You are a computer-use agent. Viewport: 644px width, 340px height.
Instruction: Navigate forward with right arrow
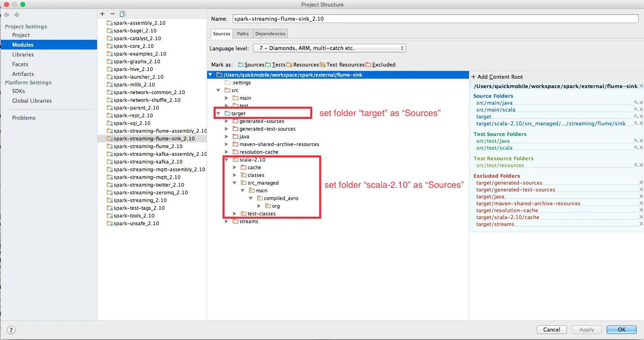(17, 15)
